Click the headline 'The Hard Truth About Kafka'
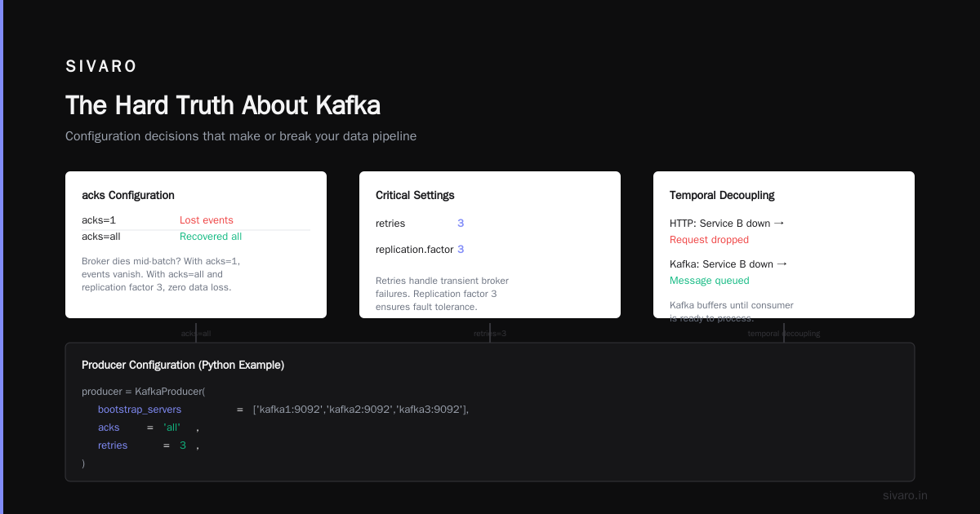Viewport: 980px width, 514px height. 223,105
